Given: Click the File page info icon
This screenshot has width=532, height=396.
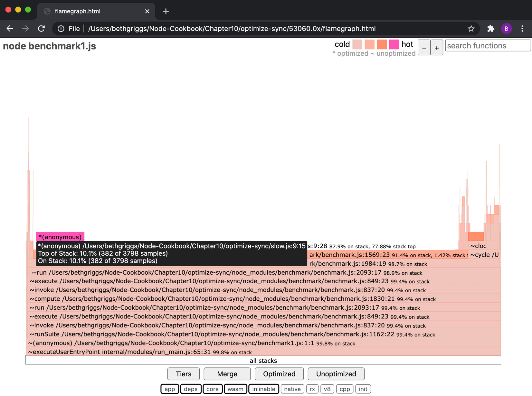Looking at the screenshot, I should pyautogui.click(x=61, y=28).
